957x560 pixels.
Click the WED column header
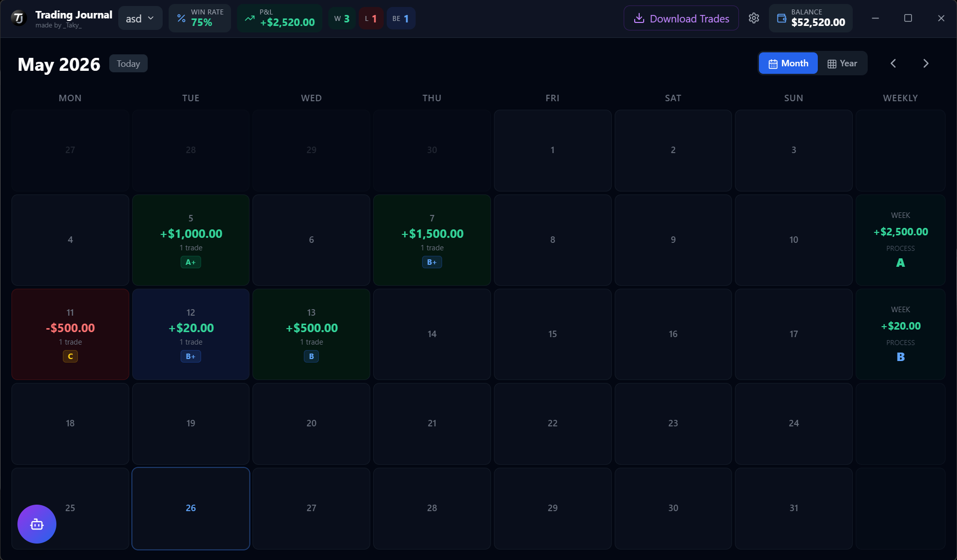tap(311, 98)
